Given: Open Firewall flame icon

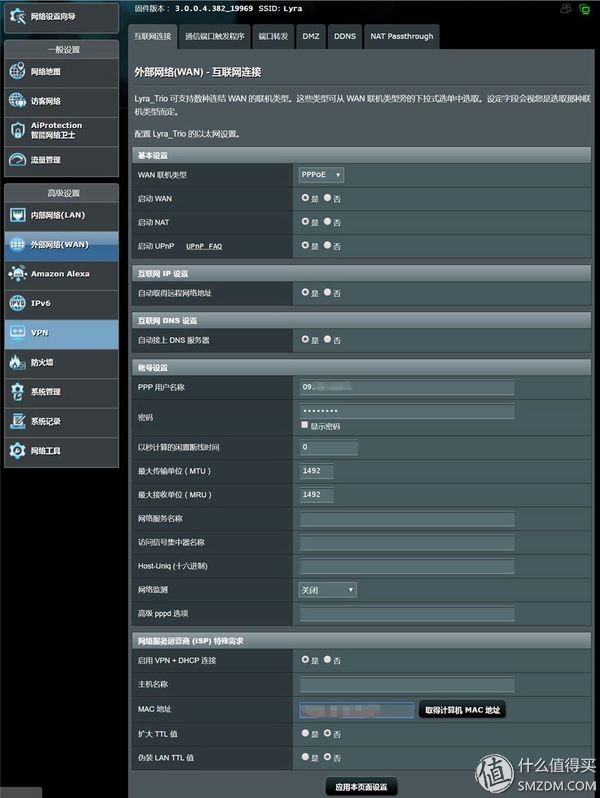Looking at the screenshot, I should [x=17, y=362].
